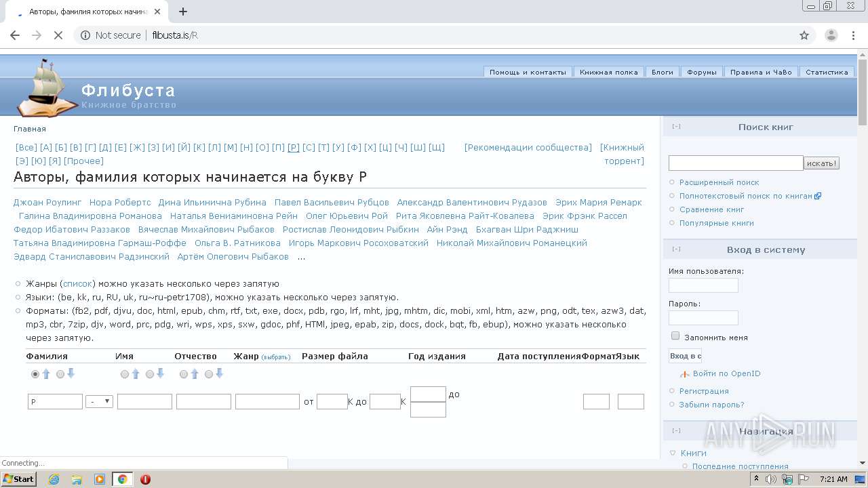
Task: Open Форумы tab
Action: [x=702, y=72]
